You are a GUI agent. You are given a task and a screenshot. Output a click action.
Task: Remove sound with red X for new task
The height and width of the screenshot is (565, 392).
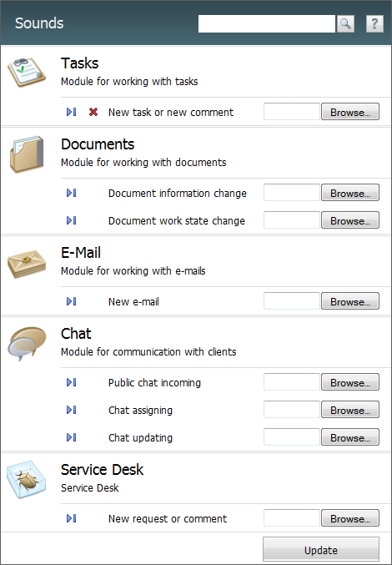tap(93, 112)
